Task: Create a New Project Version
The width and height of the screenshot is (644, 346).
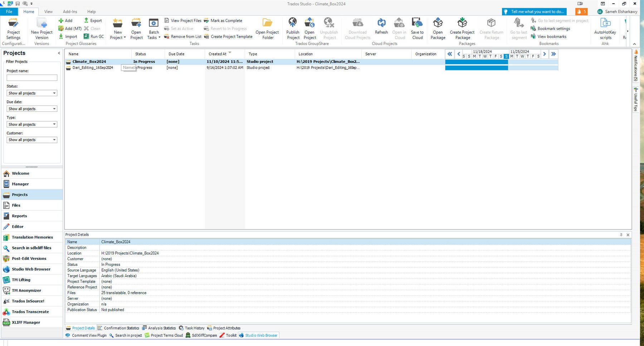Action: pyautogui.click(x=42, y=29)
